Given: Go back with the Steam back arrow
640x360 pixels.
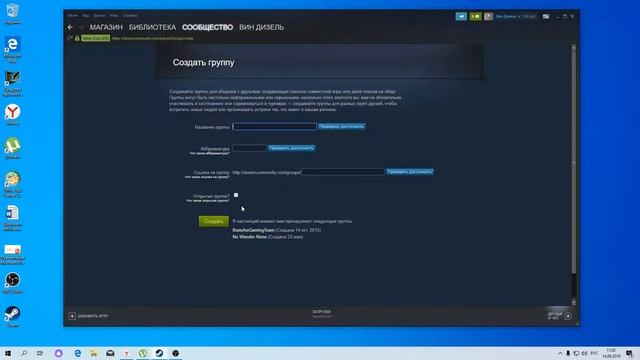Looking at the screenshot, I should pyautogui.click(x=70, y=27).
